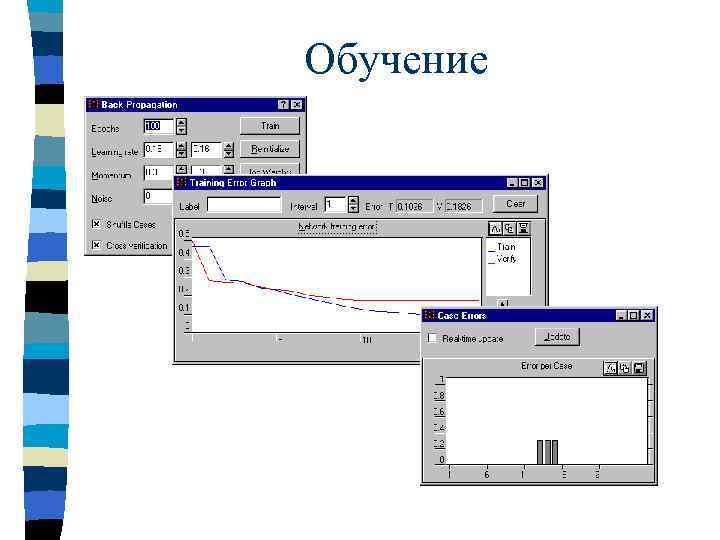The height and width of the screenshot is (540, 720).
Task: Increase second Momentum value with up arrow
Action: [x=229, y=169]
